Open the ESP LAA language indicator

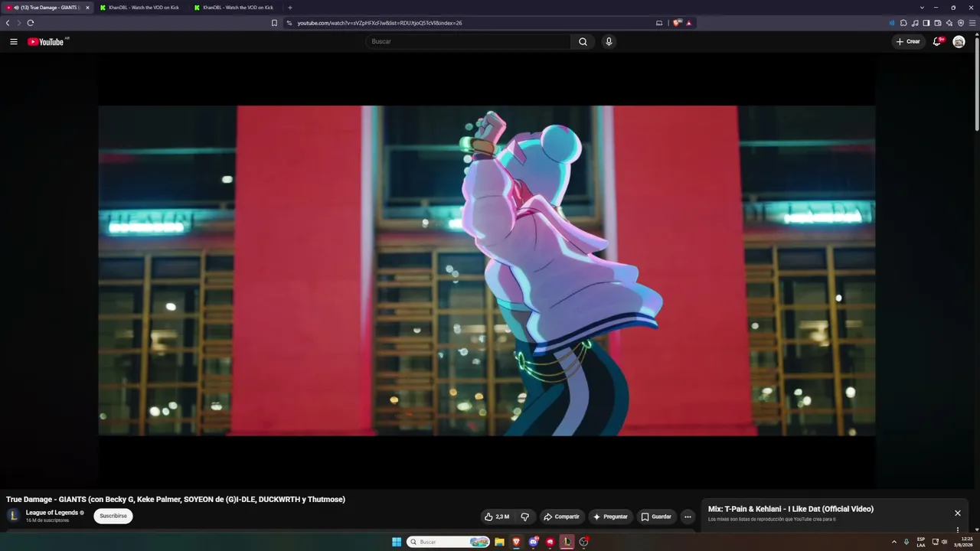[x=921, y=542]
